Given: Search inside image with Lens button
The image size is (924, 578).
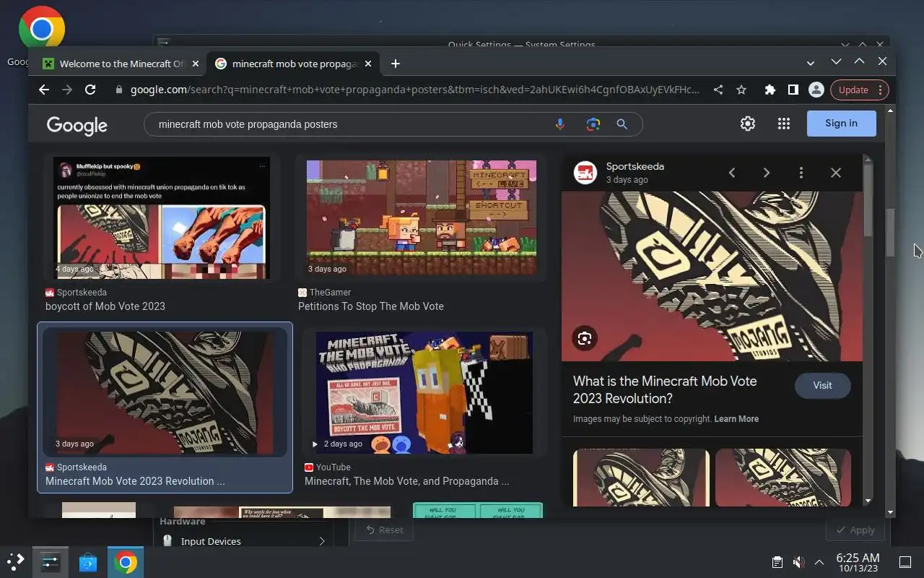Looking at the screenshot, I should (x=585, y=338).
